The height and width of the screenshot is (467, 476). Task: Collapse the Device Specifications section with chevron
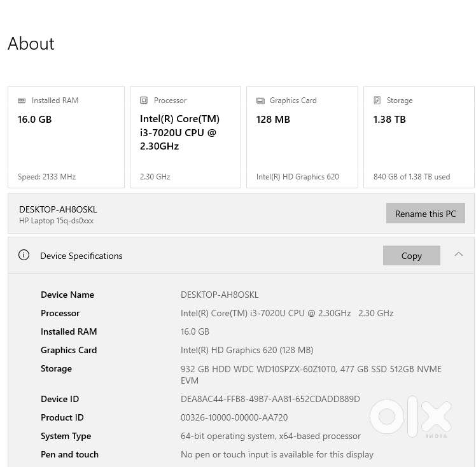point(458,254)
